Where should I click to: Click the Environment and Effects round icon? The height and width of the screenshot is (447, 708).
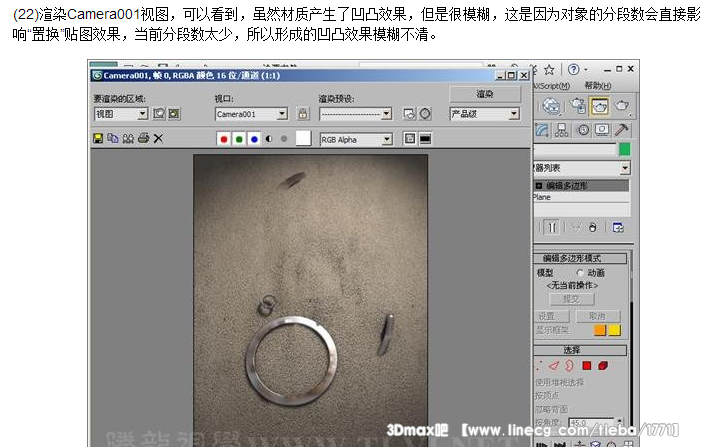pos(425,114)
